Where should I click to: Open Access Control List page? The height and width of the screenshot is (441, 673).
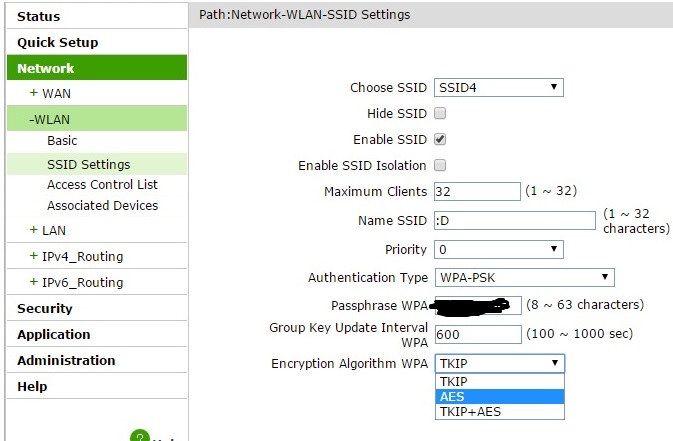point(102,185)
